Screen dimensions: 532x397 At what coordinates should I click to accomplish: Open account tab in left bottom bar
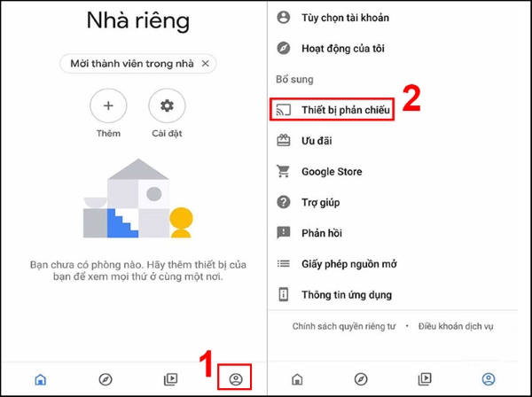(x=236, y=379)
